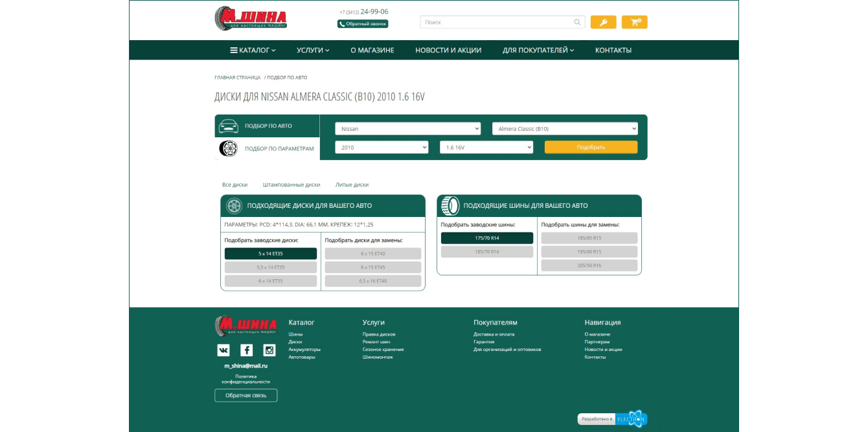Viewport: 868px width, 432px height.
Task: Click the search magnifier icon
Action: [577, 22]
